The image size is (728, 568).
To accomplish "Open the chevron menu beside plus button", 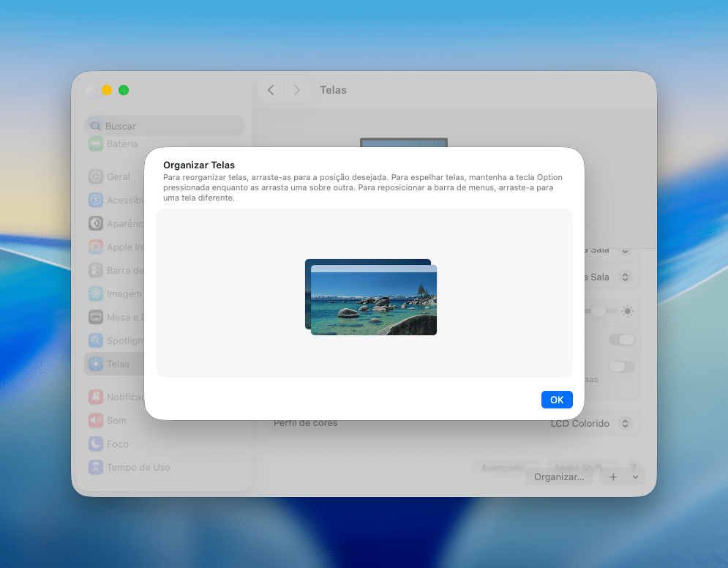I will (x=635, y=477).
